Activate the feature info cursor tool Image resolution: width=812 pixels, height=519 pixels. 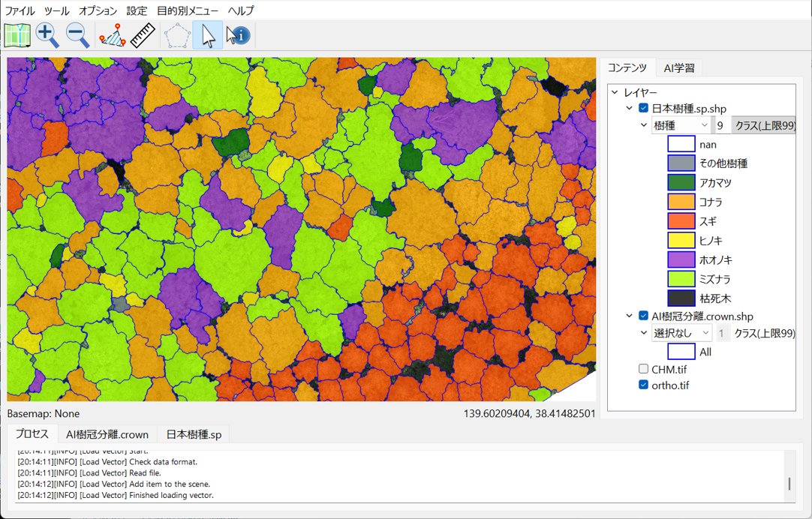pos(238,35)
